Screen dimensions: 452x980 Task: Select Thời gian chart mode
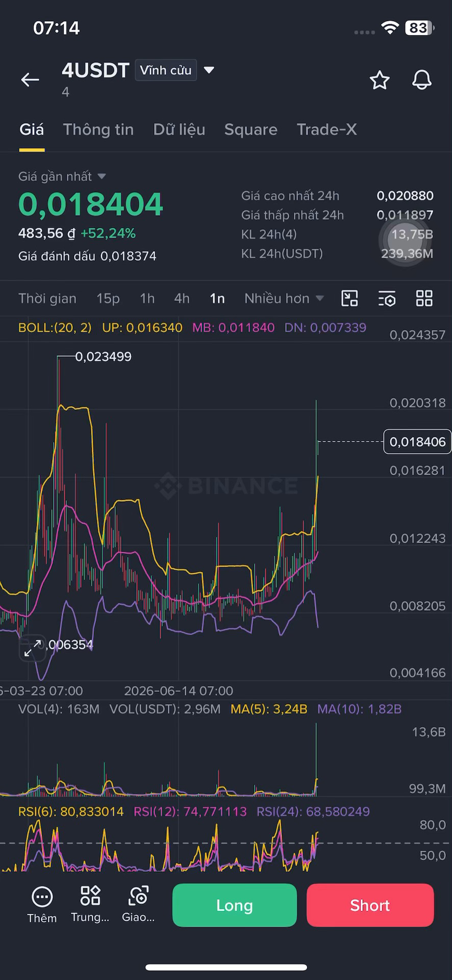coord(47,299)
